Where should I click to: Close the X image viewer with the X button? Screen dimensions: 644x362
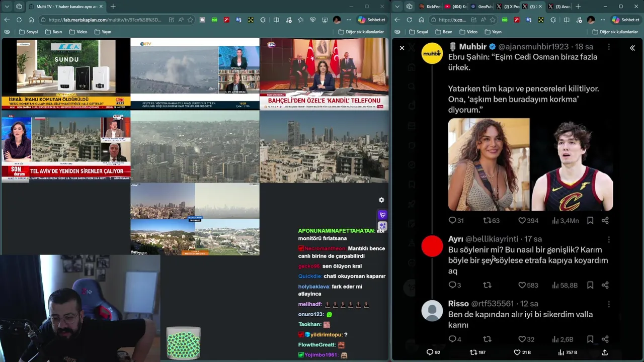(x=401, y=48)
